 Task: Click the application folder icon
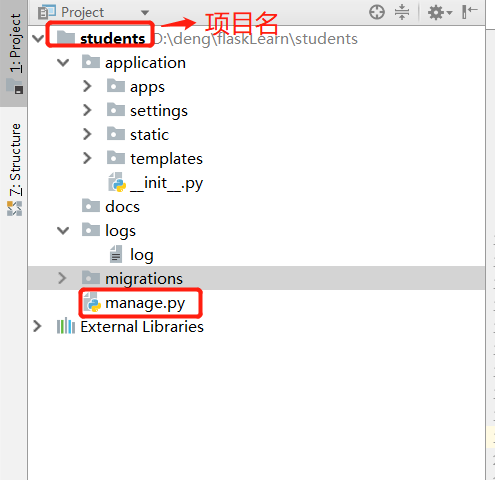click(x=91, y=61)
